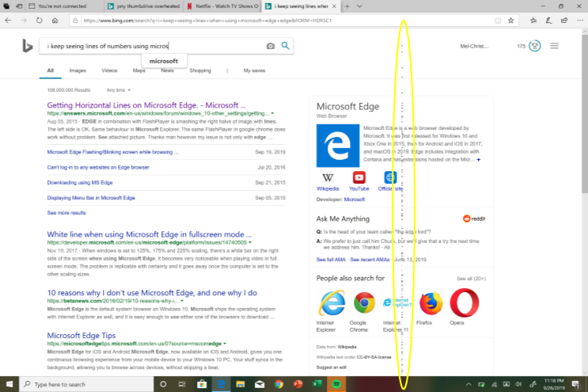Show hidden system tray icons chevron
The height and width of the screenshot is (392, 588).
pyautogui.click(x=469, y=384)
